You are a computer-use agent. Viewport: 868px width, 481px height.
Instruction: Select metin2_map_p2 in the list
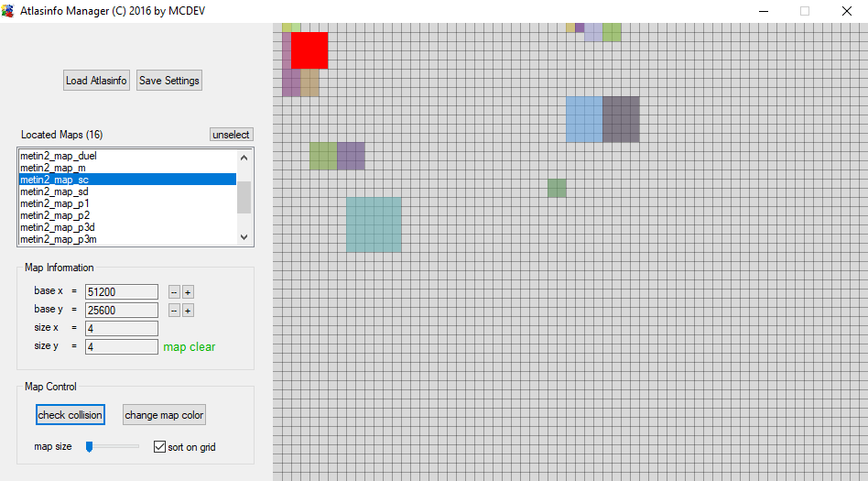[127, 215]
